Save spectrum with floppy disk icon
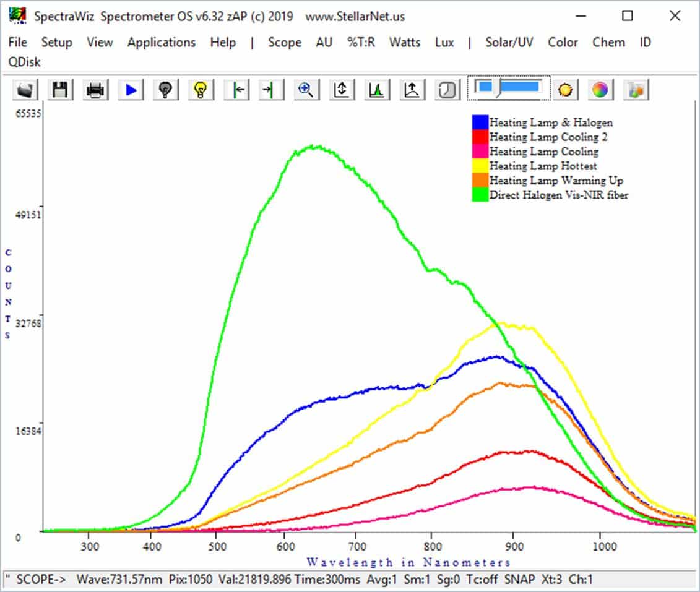 pyautogui.click(x=60, y=90)
